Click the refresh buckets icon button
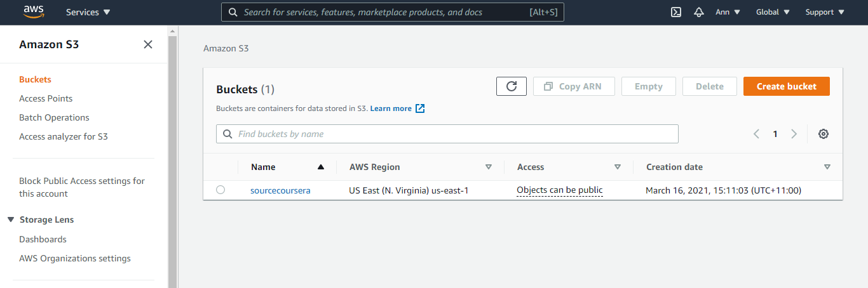Screen dimensions: 868x288 pos(511,86)
